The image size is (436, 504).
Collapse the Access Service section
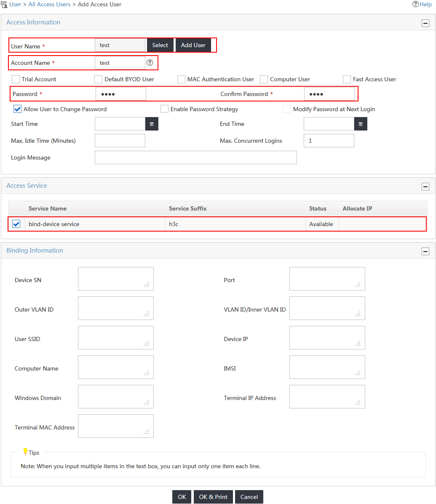(425, 187)
